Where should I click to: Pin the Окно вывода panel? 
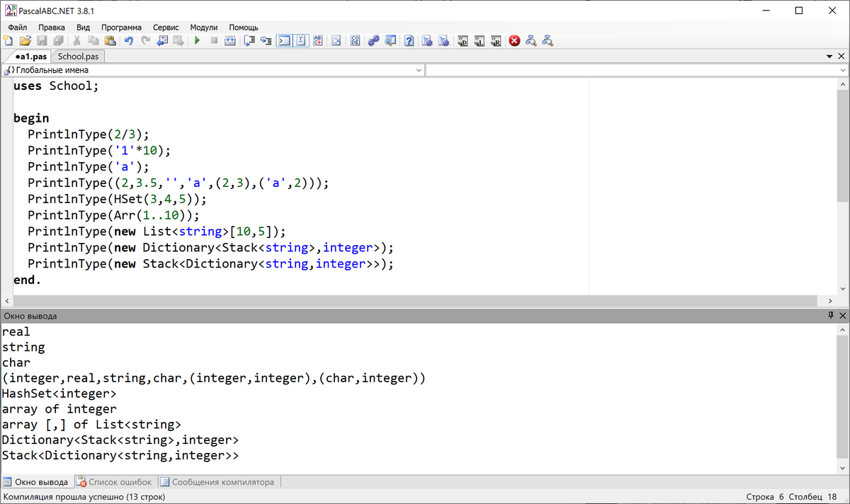point(831,316)
